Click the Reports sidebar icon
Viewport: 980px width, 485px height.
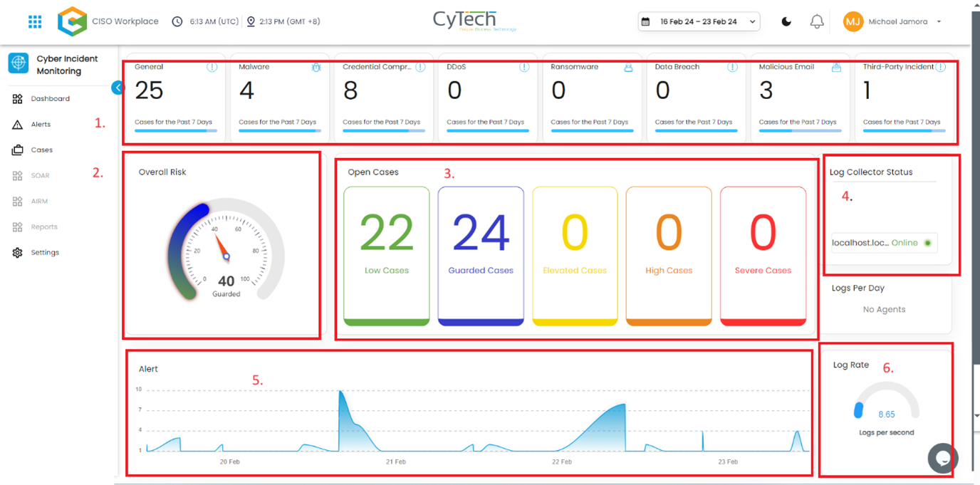click(x=18, y=227)
